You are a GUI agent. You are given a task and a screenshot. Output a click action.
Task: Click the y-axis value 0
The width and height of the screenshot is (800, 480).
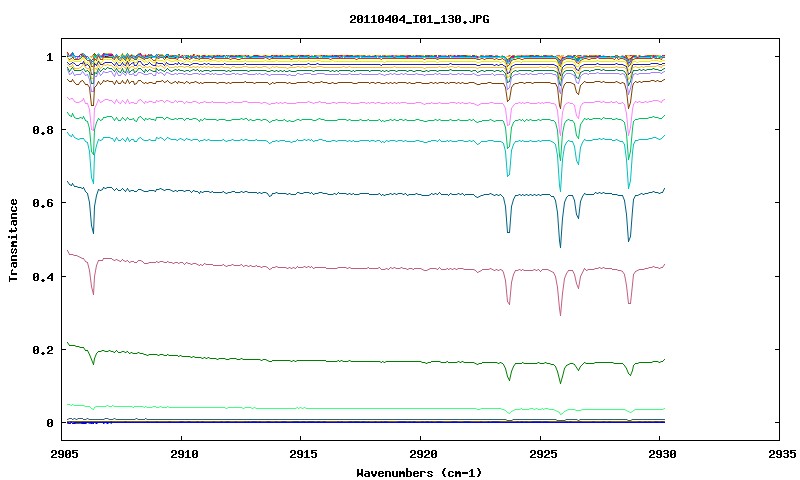tap(49, 423)
